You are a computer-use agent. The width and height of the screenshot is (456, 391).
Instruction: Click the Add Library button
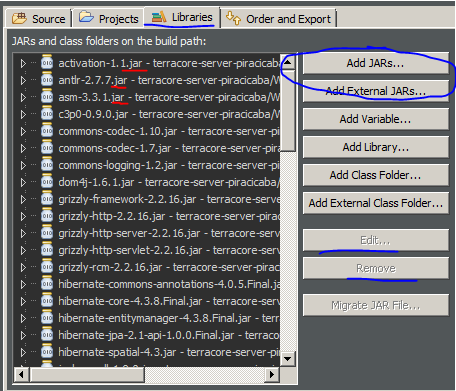click(376, 147)
